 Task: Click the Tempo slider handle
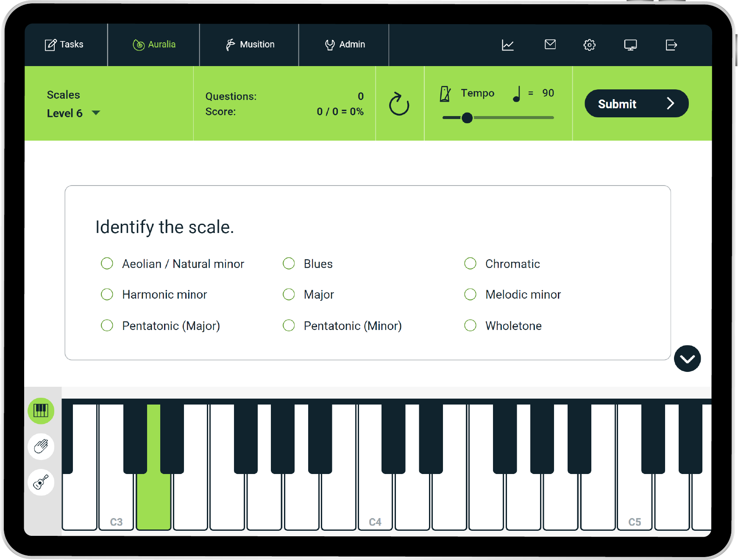coord(467,118)
